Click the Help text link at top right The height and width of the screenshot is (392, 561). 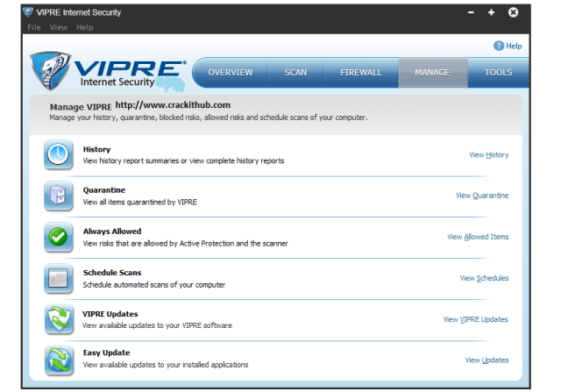[514, 46]
